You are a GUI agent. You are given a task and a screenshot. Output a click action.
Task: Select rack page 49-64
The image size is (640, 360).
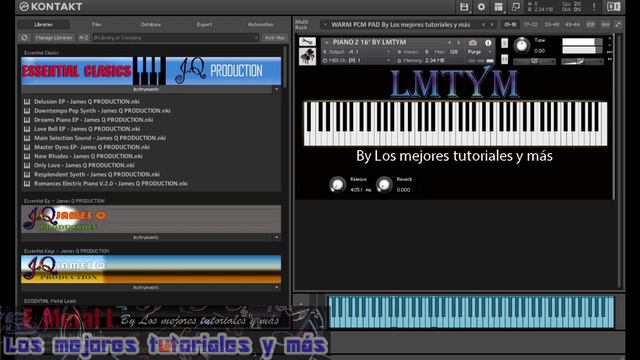tap(573, 24)
